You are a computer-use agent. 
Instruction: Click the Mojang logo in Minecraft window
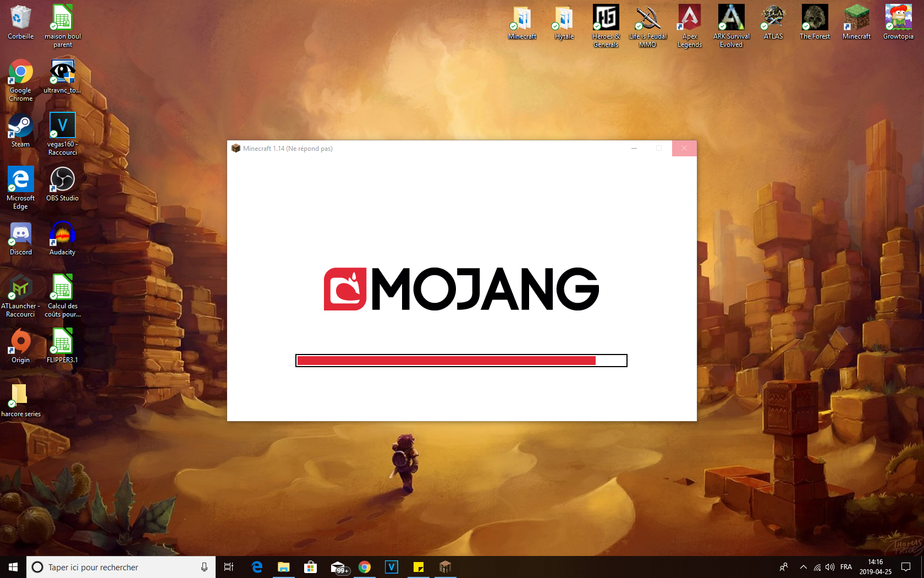[461, 289]
